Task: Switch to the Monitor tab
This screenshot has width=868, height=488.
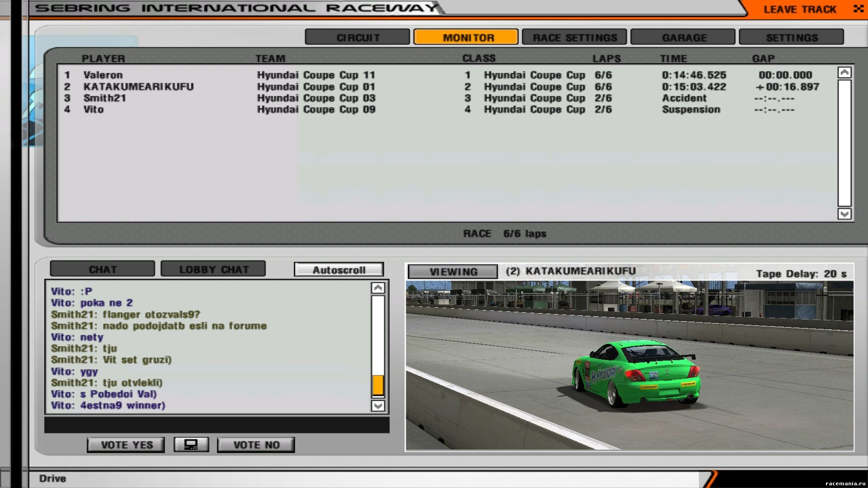Action: point(466,37)
